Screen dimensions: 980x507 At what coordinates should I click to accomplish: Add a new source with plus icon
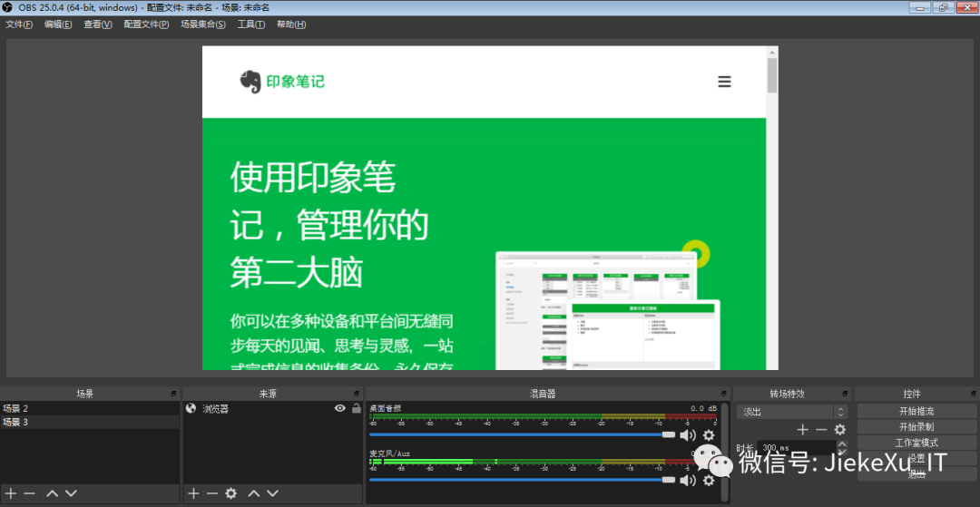point(194,493)
